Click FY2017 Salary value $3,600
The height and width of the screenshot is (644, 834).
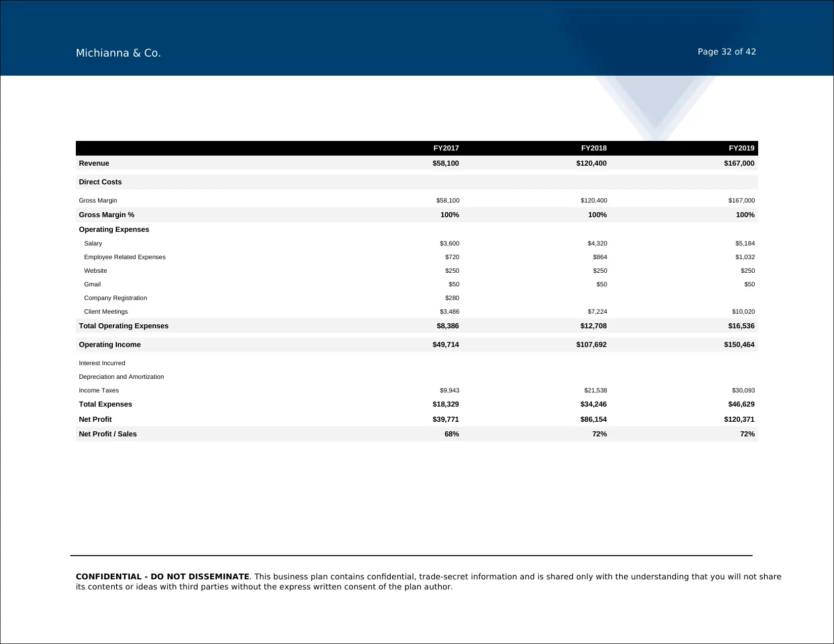[x=449, y=243]
